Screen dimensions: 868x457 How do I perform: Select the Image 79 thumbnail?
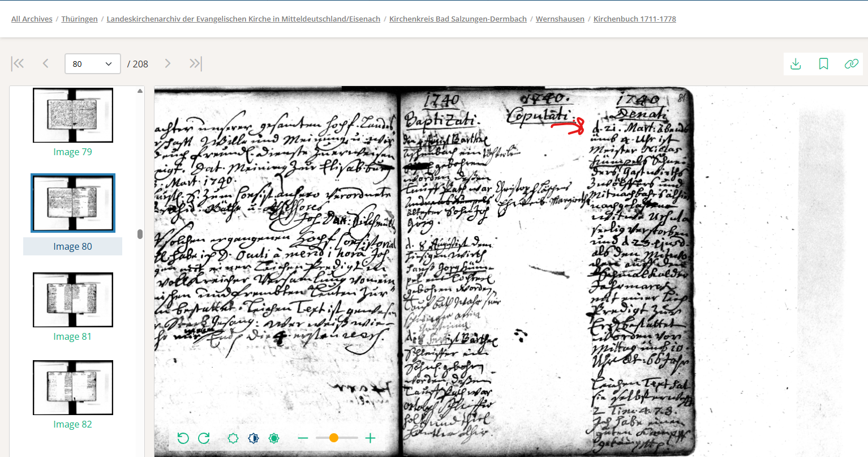(x=73, y=115)
